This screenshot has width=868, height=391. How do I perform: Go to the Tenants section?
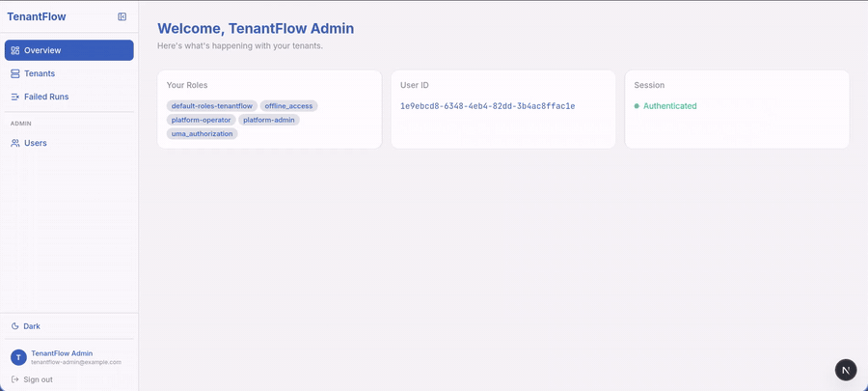tap(69, 73)
